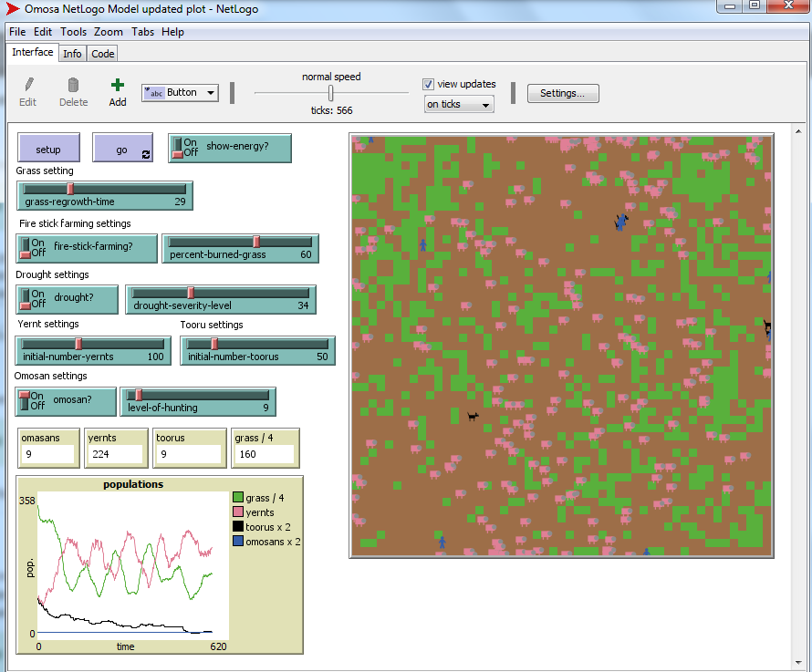
Task: Switch to the Code tab
Action: coord(103,54)
